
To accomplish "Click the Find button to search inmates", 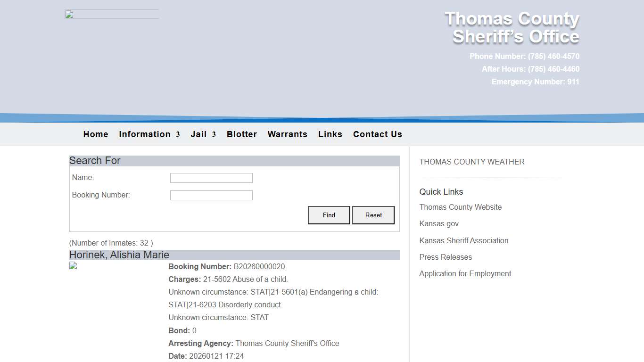I will (x=329, y=215).
